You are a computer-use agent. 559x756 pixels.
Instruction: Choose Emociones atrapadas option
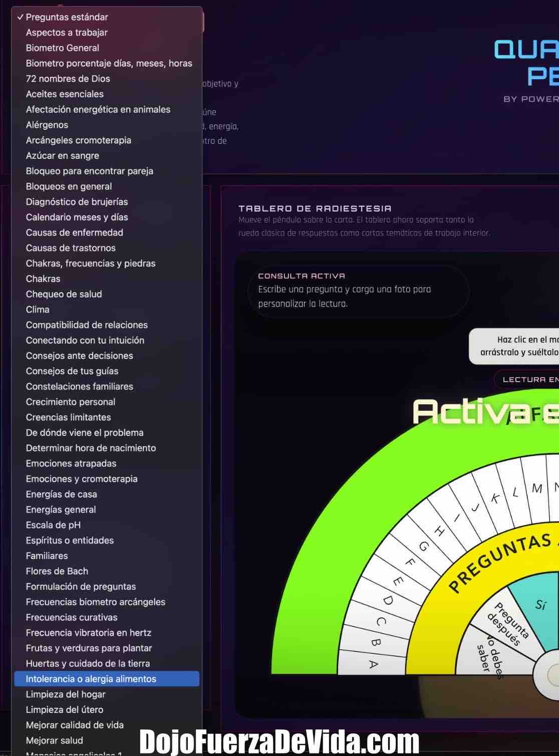tap(107, 464)
